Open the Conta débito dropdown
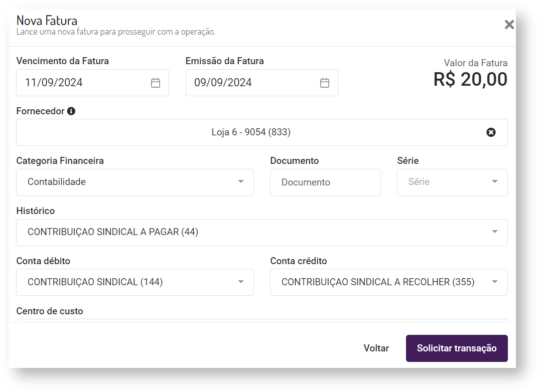The width and height of the screenshot is (540, 392). [241, 282]
